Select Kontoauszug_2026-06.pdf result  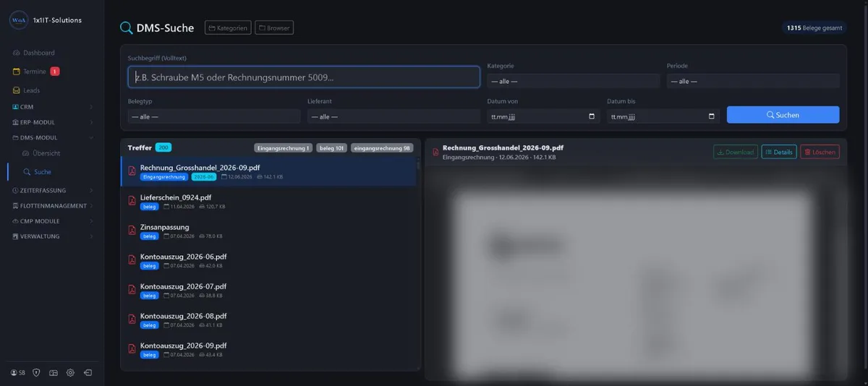tap(269, 260)
